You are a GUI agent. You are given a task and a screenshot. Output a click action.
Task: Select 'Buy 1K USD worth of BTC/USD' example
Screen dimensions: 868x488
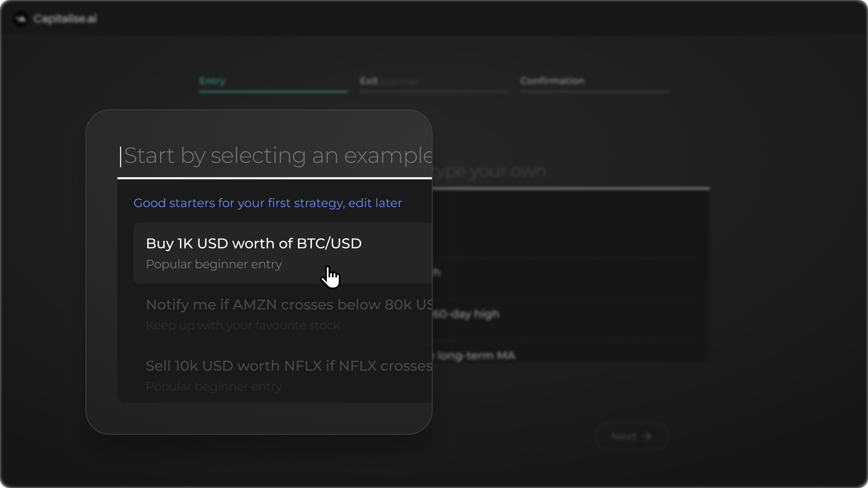point(254,244)
